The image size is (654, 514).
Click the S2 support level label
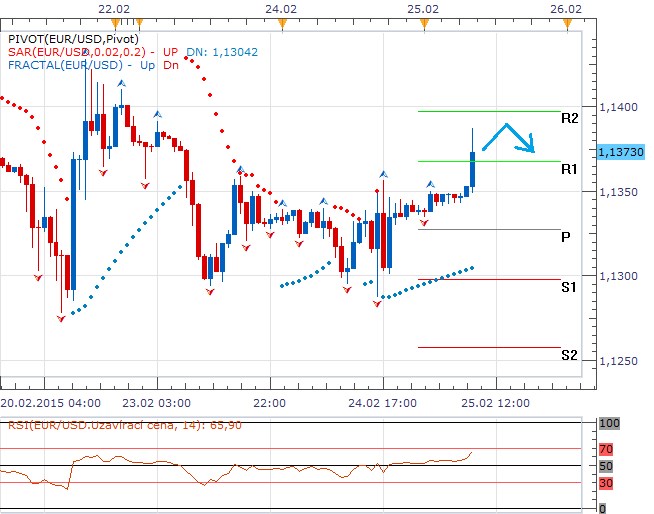pyautogui.click(x=568, y=355)
